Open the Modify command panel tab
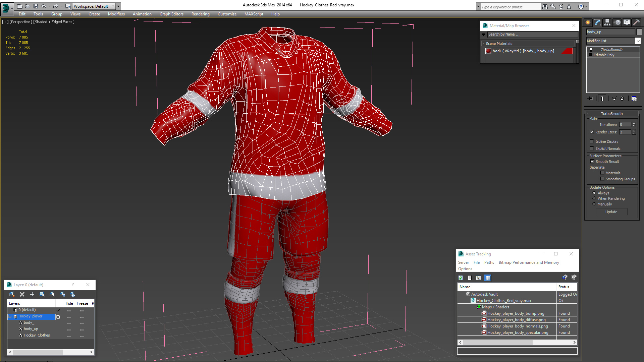The image size is (644, 362). tap(598, 22)
